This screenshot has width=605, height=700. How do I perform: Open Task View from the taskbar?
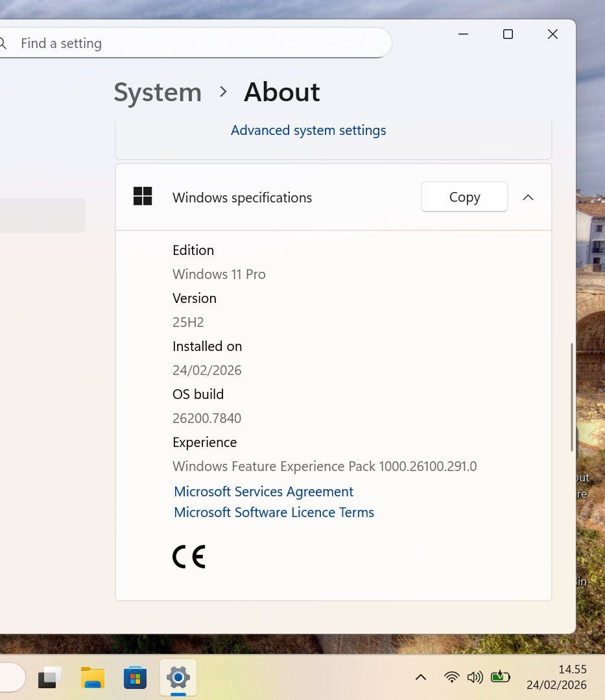[50, 678]
